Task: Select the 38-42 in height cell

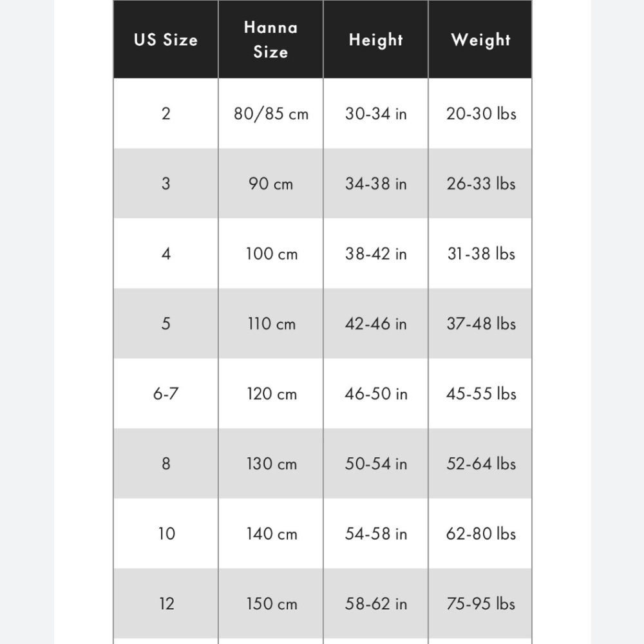Action: (x=375, y=254)
